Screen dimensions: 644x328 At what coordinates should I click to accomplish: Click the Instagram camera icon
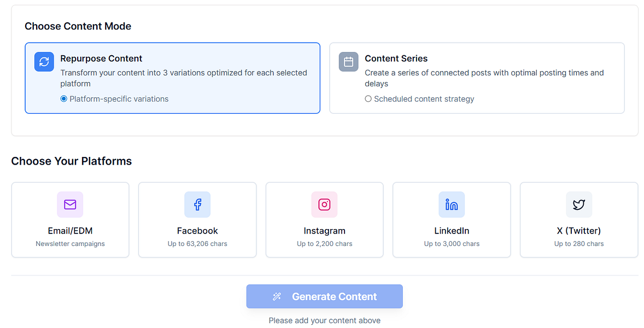click(x=324, y=204)
